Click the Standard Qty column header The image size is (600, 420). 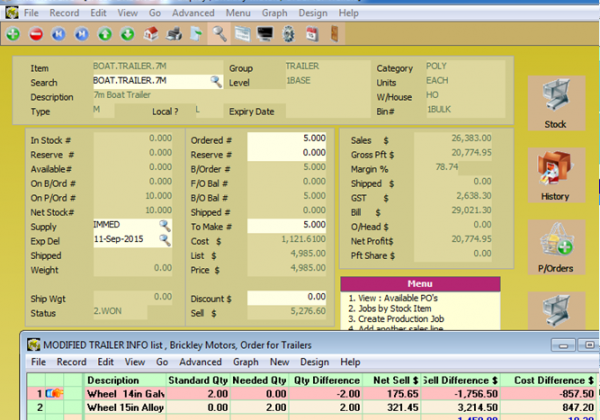[x=198, y=380]
